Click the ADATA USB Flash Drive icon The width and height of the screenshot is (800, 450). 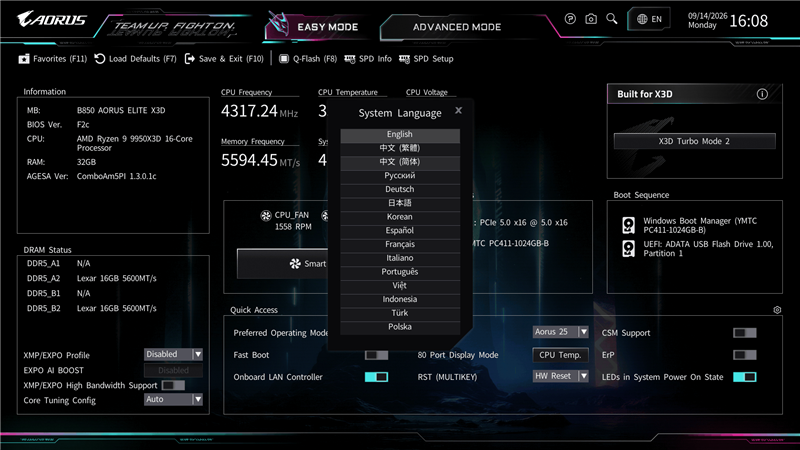tap(629, 248)
